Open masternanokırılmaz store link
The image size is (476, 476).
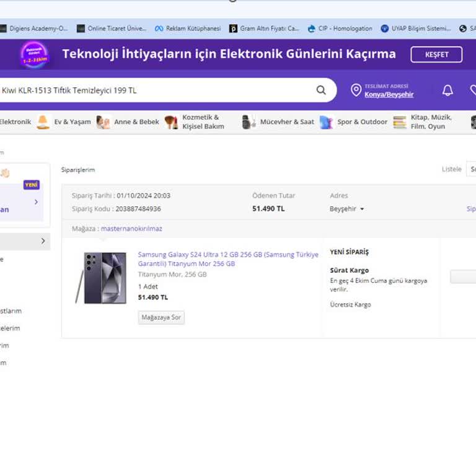[131, 229]
